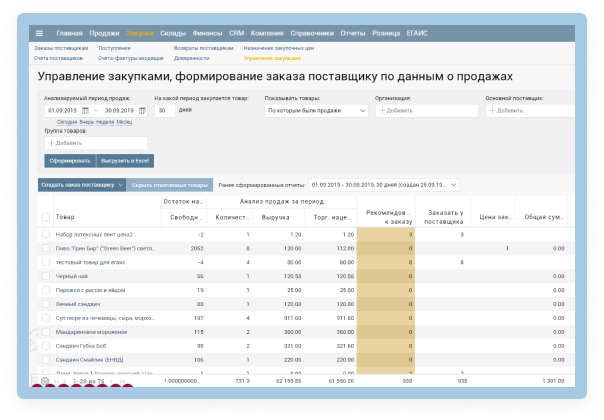Open Счета-фактуры входящие link
This screenshot has height=420, width=604.
tap(131, 58)
